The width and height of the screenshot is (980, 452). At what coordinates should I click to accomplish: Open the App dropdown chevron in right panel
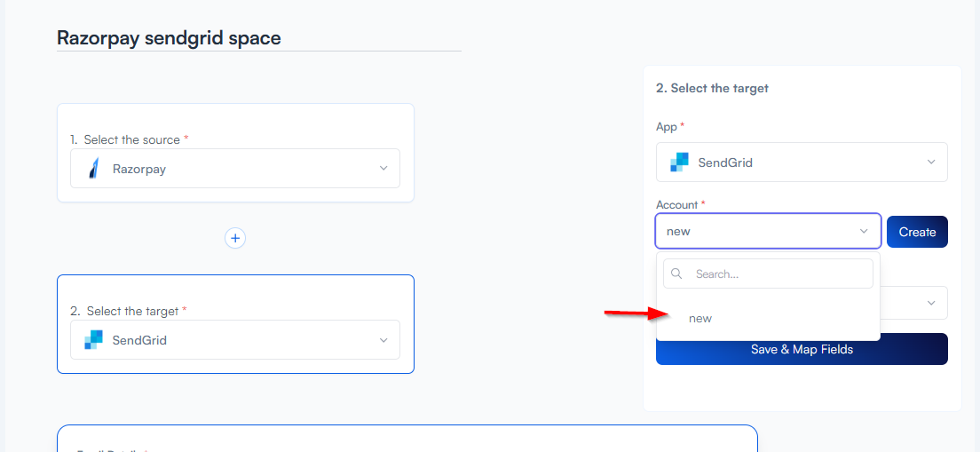(931, 163)
